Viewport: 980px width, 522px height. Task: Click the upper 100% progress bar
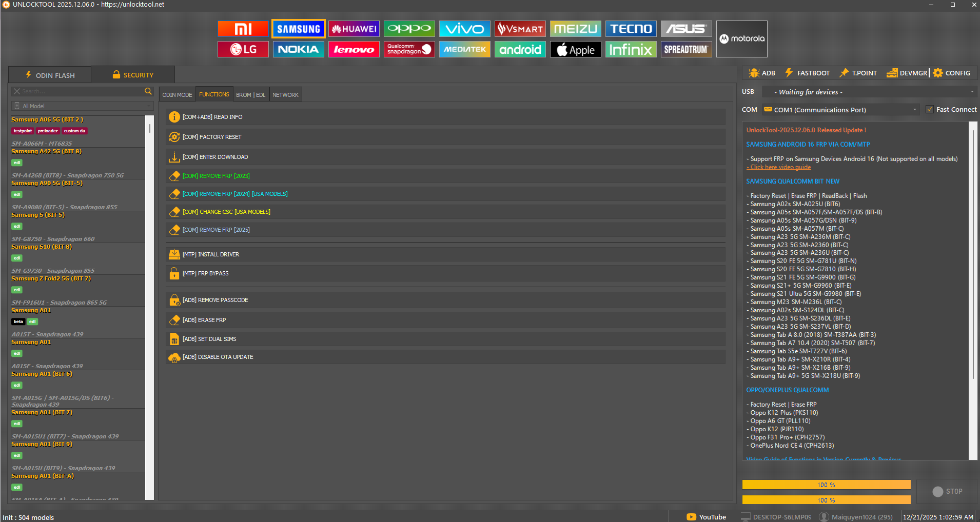[826, 485]
